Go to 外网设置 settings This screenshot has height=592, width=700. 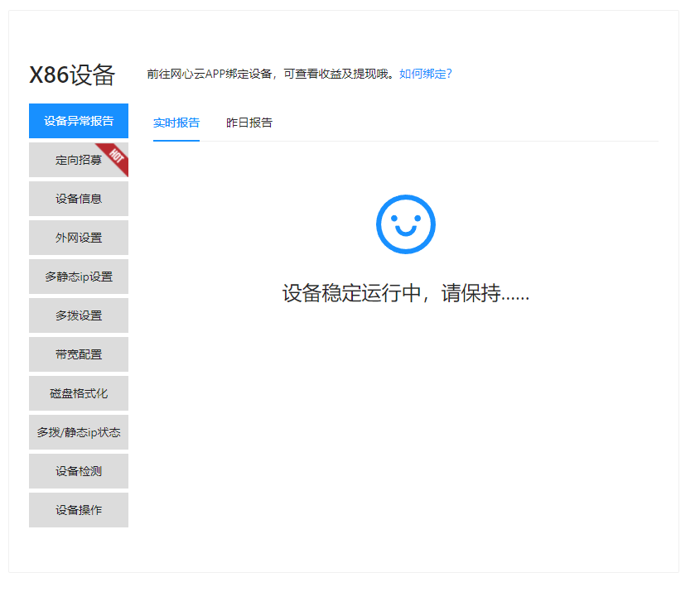[79, 238]
